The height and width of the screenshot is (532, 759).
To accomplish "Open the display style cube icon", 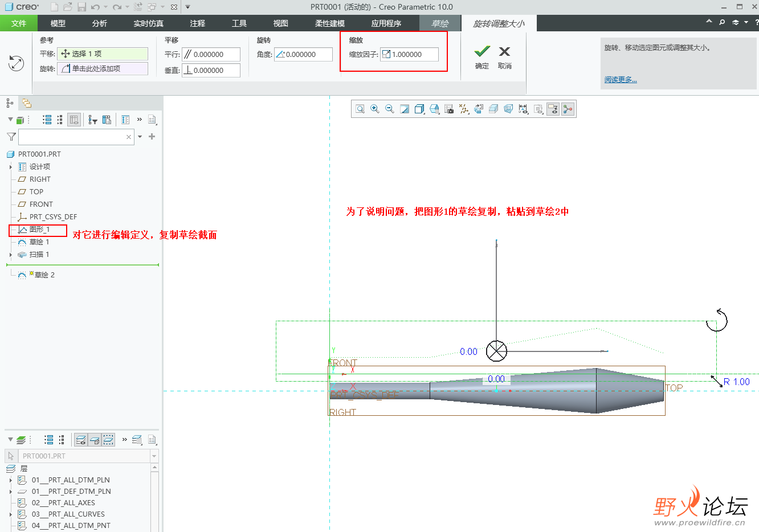I will coord(419,109).
